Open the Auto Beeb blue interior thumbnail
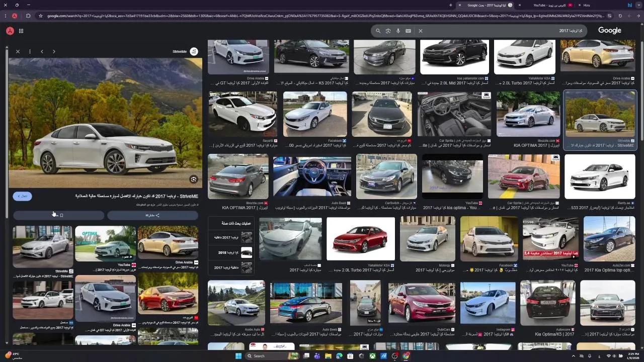 click(x=312, y=177)
